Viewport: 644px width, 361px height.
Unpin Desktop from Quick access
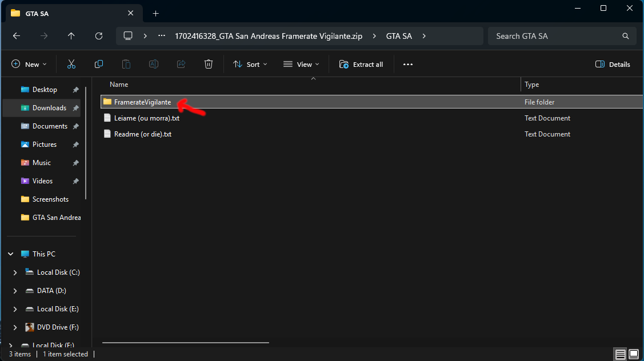pos(75,90)
